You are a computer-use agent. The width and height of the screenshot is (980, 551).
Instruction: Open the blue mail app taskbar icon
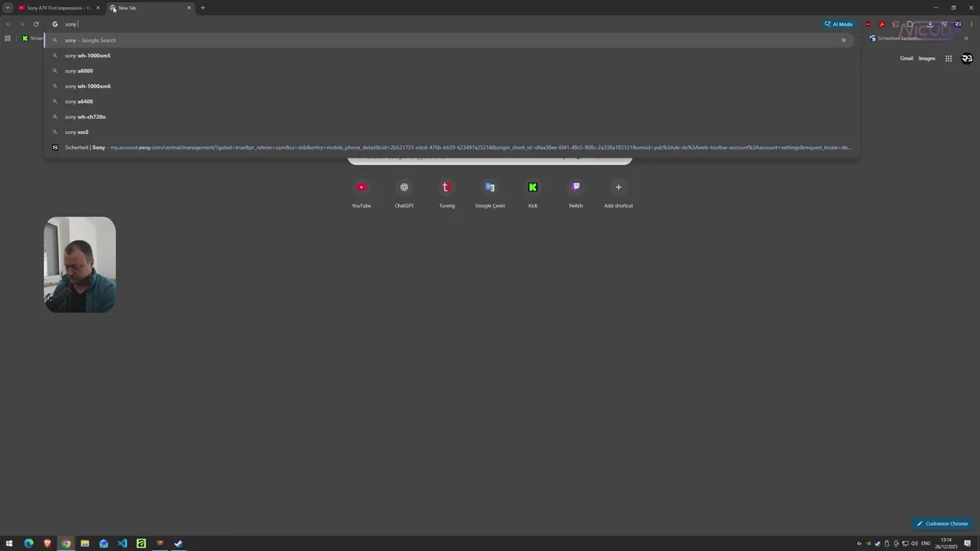(103, 543)
